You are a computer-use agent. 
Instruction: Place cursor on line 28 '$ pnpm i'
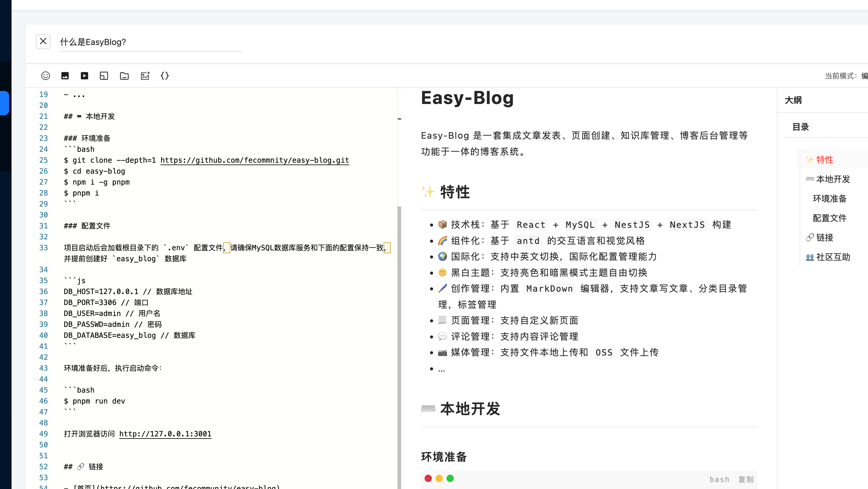pyautogui.click(x=81, y=193)
